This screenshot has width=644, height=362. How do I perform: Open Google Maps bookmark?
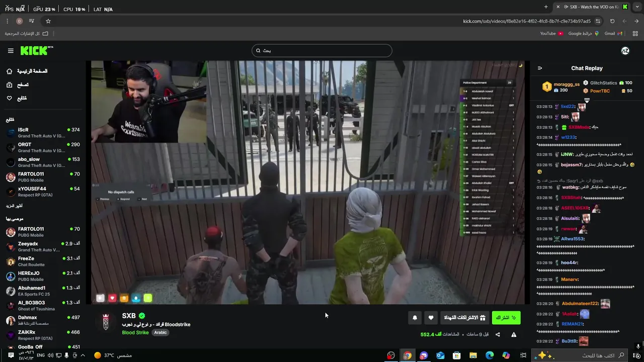[x=583, y=34]
